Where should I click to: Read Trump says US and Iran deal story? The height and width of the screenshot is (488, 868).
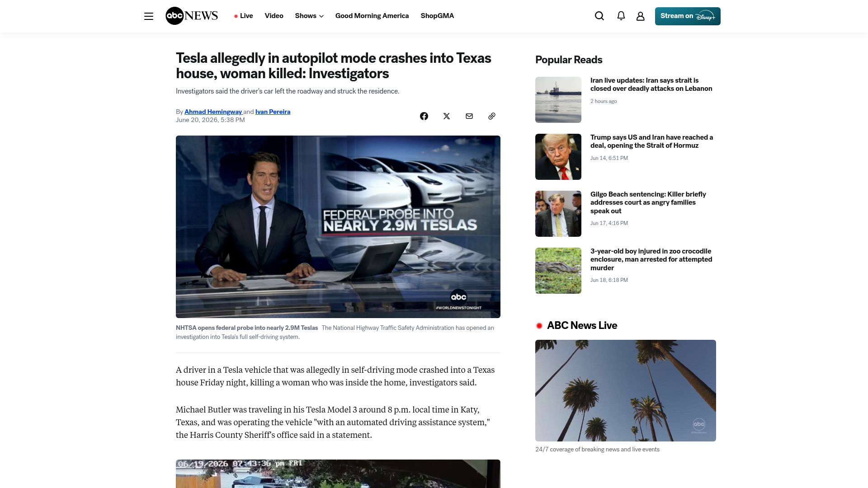click(x=652, y=141)
